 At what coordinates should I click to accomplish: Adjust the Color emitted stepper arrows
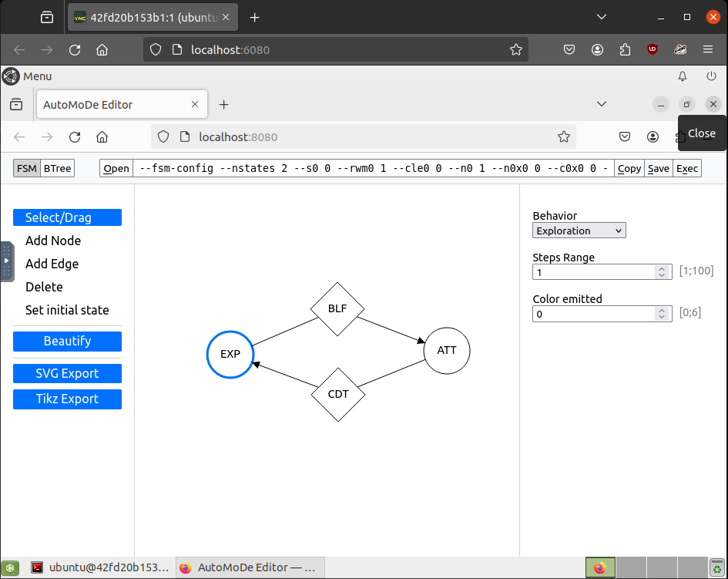point(662,314)
